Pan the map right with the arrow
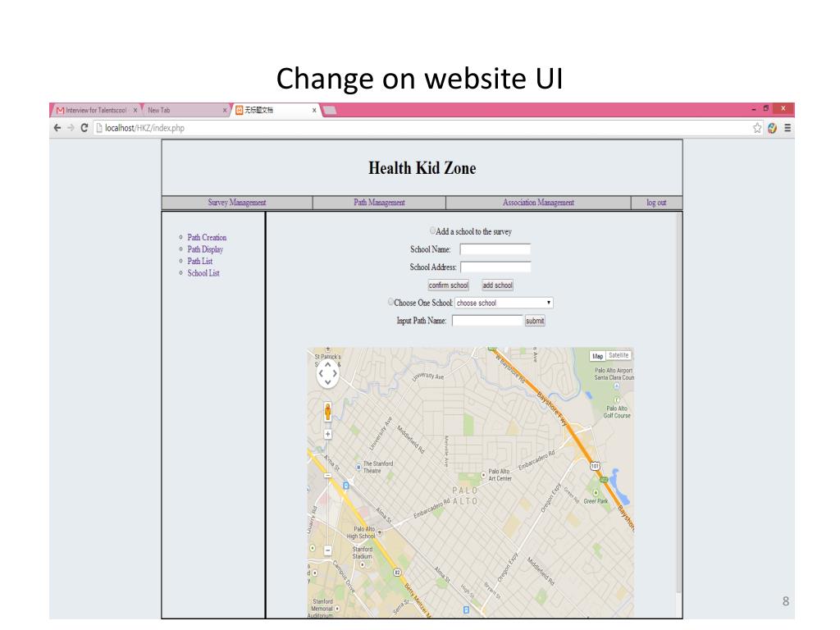 (335, 373)
